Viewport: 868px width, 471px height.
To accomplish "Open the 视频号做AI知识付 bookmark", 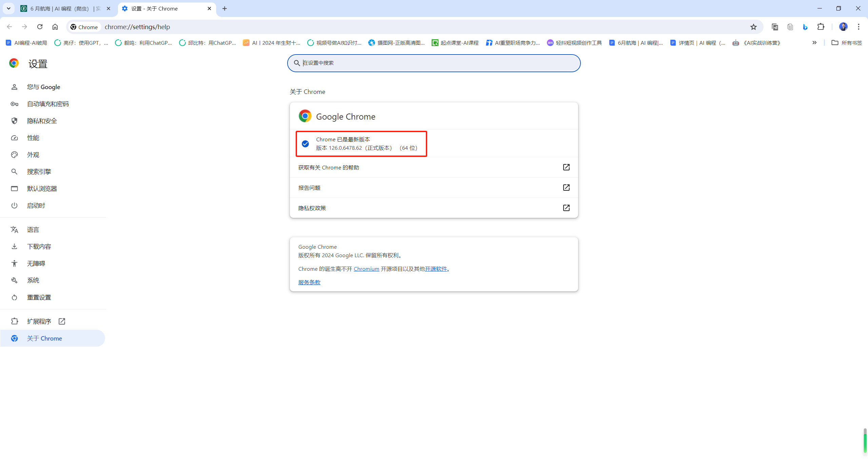I will (x=335, y=43).
